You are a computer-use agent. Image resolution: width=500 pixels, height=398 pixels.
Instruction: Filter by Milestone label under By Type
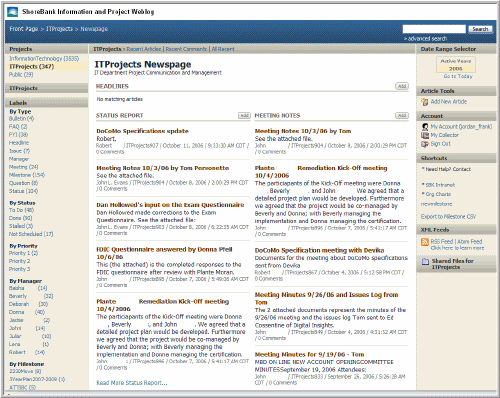click(x=27, y=175)
